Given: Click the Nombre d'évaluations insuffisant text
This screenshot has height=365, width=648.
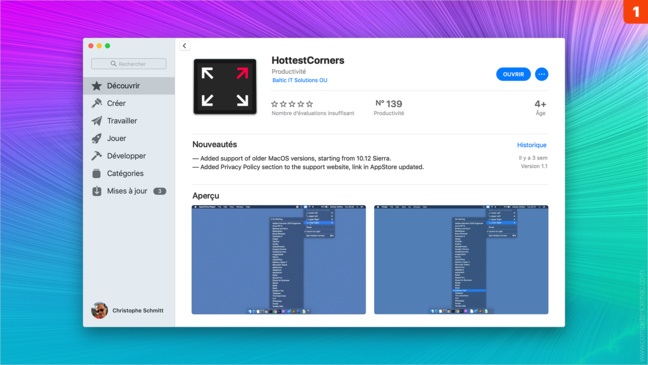Looking at the screenshot, I should coord(313,113).
